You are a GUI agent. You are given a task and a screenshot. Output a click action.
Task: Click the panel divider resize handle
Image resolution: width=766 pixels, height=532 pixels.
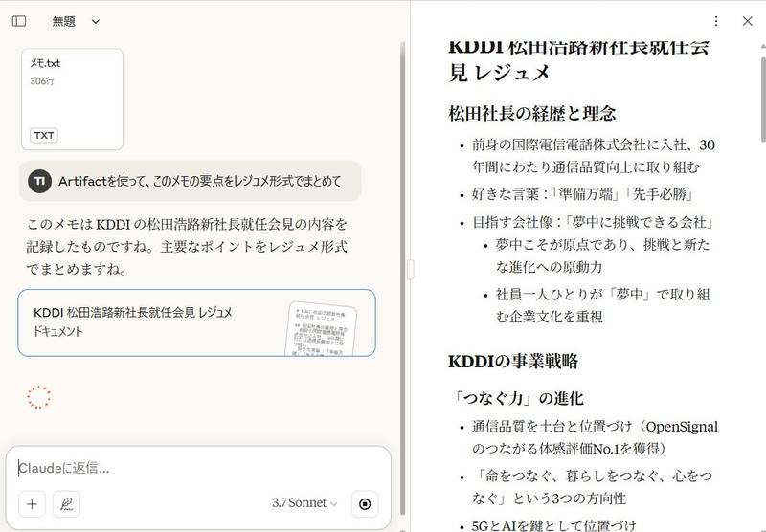tap(411, 270)
